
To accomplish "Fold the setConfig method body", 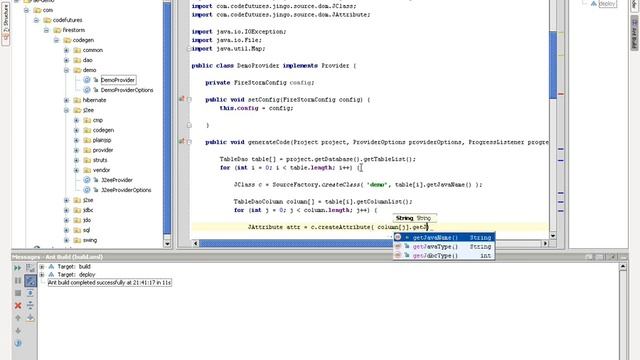I will pyautogui.click(x=189, y=99).
